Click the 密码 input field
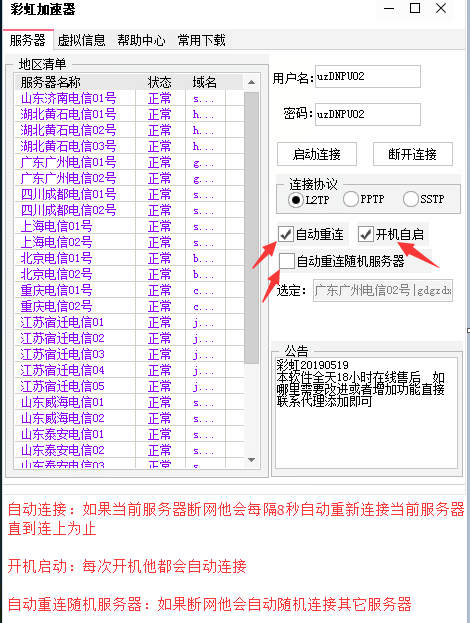Viewport: 470px width, 623px height. pos(367,114)
